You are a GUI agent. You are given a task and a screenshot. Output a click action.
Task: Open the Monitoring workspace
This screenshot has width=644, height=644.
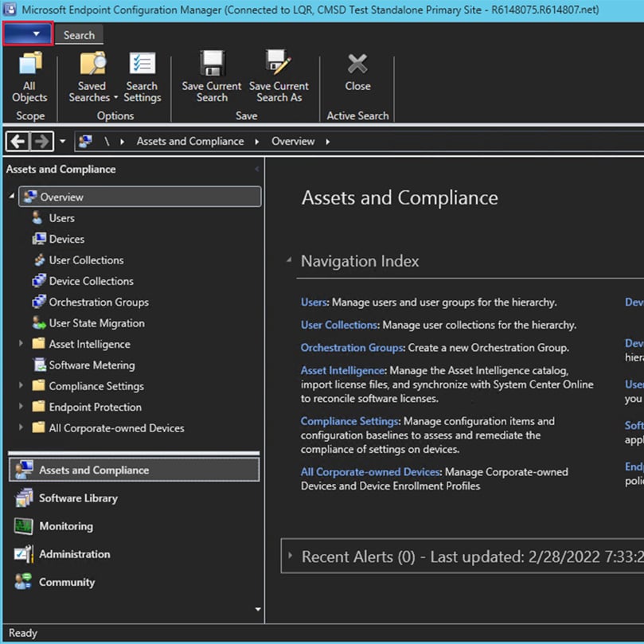[65, 526]
